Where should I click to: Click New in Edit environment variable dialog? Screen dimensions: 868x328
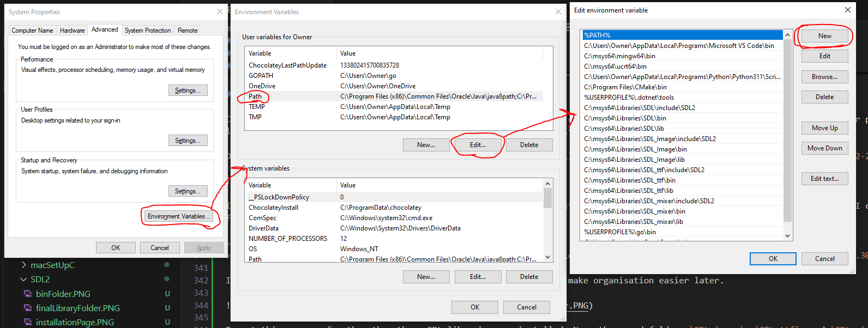[824, 36]
